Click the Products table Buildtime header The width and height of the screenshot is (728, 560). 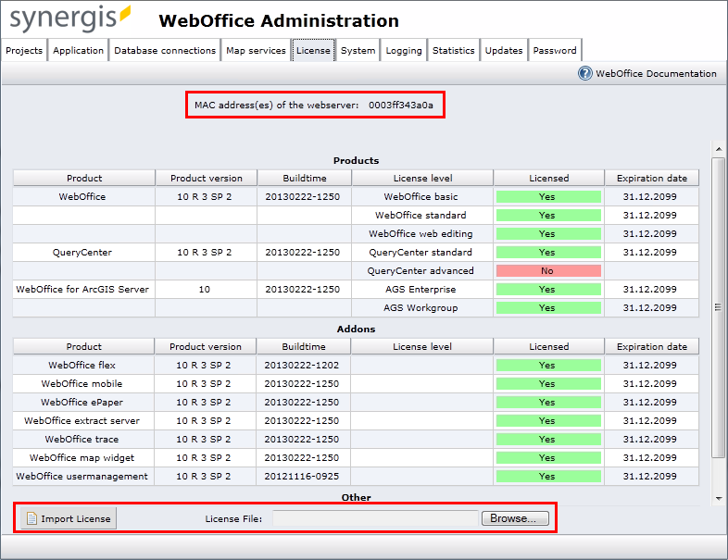pyautogui.click(x=305, y=178)
